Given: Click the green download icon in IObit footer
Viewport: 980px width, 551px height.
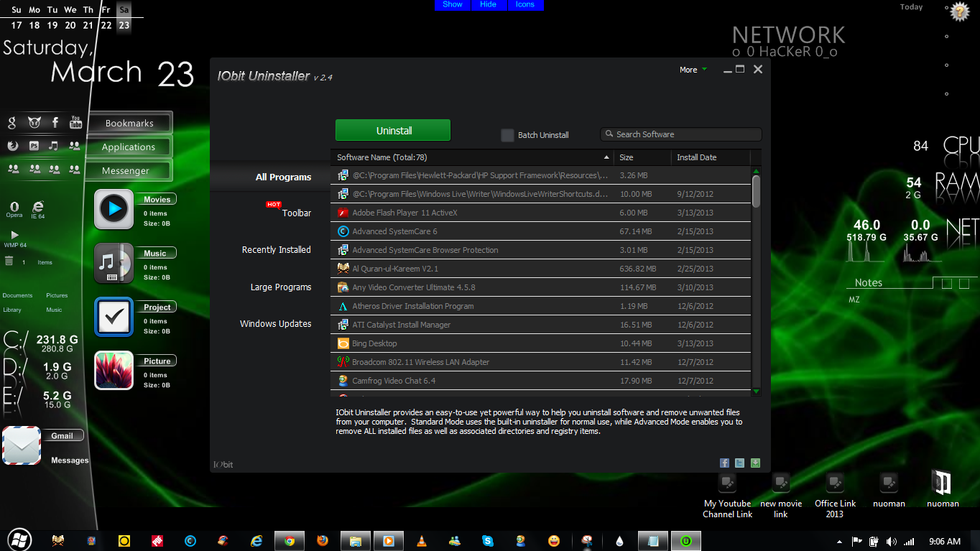Looking at the screenshot, I should tap(755, 463).
